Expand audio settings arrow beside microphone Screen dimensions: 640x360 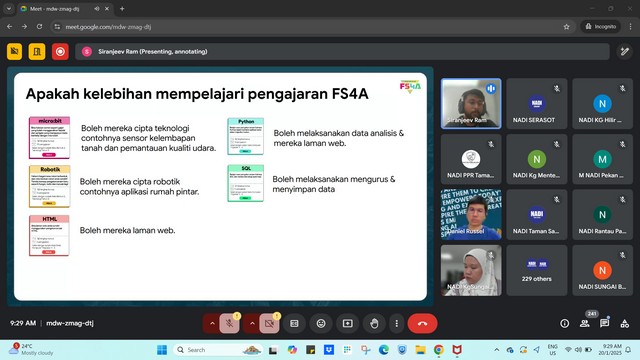tap(212, 323)
